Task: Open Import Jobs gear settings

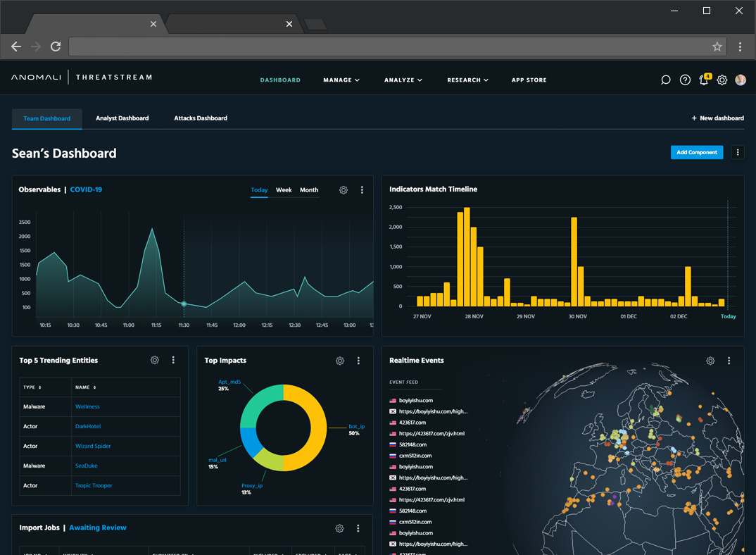Action: [339, 528]
